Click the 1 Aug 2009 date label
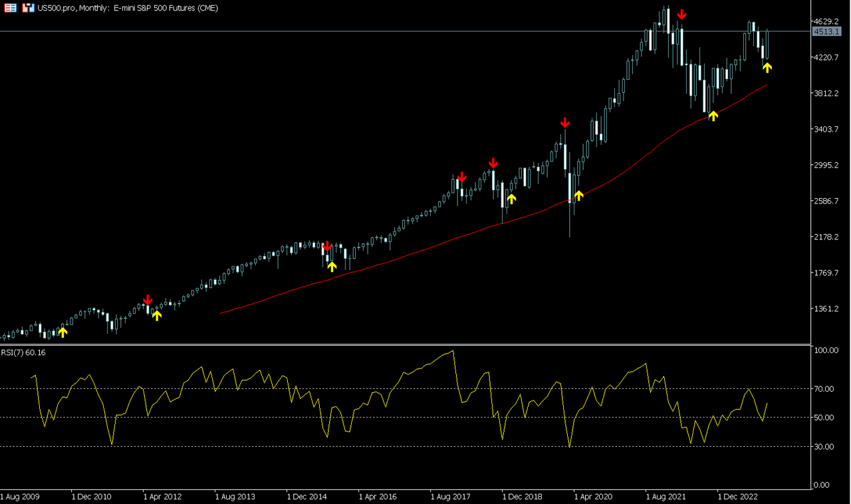Image resolution: width=851 pixels, height=504 pixels. (x=20, y=497)
